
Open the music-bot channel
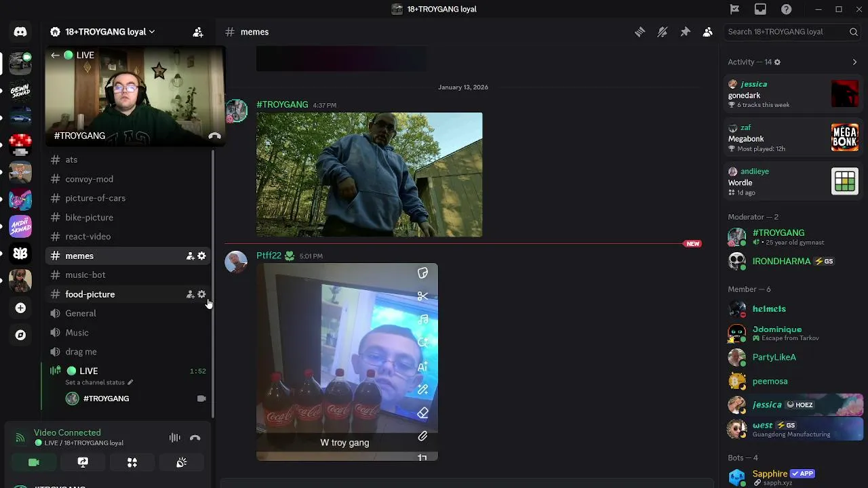(129, 275)
